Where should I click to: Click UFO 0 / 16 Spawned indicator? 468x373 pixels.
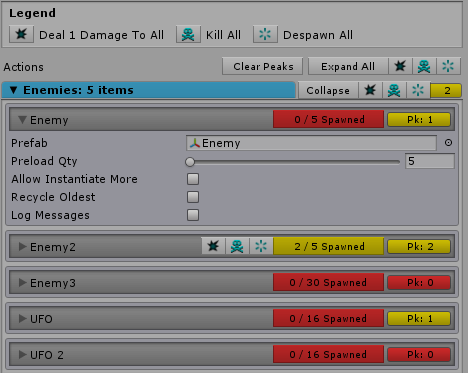click(328, 318)
